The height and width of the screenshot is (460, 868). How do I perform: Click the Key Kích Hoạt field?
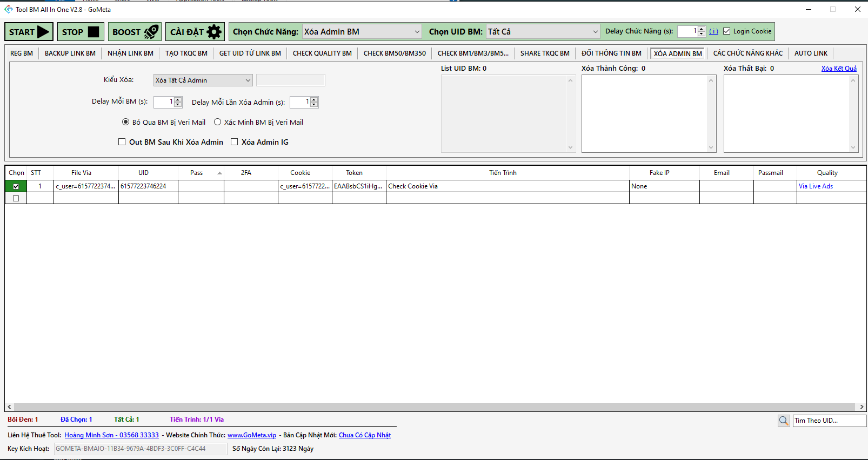pyautogui.click(x=141, y=449)
